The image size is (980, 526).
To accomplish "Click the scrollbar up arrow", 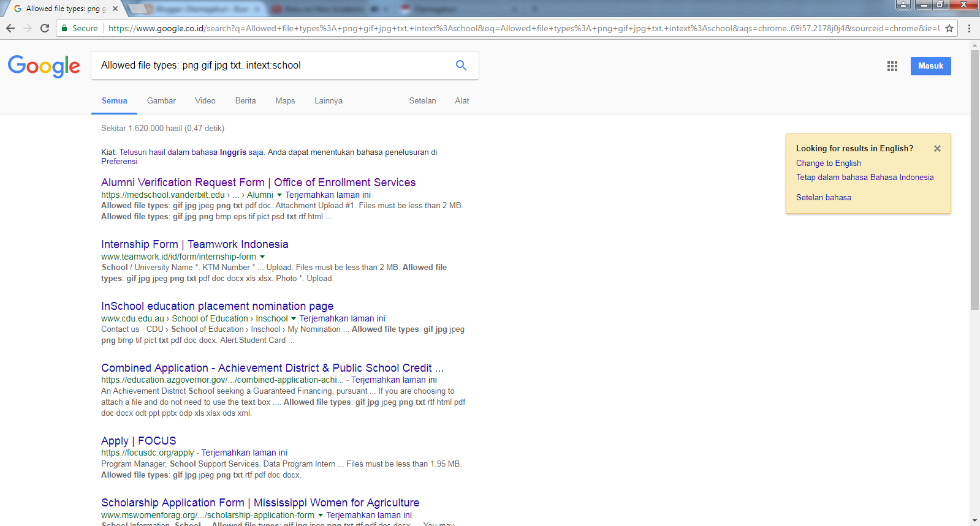I will click(x=974, y=46).
